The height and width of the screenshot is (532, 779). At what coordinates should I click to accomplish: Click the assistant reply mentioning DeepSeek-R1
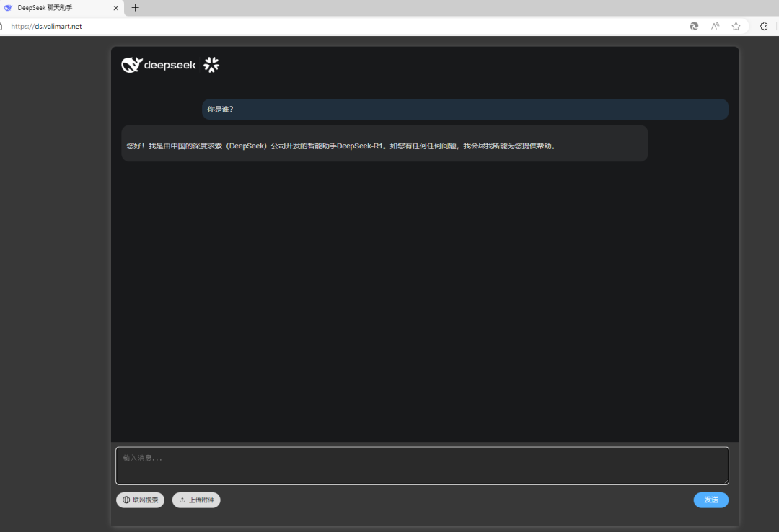(384, 143)
